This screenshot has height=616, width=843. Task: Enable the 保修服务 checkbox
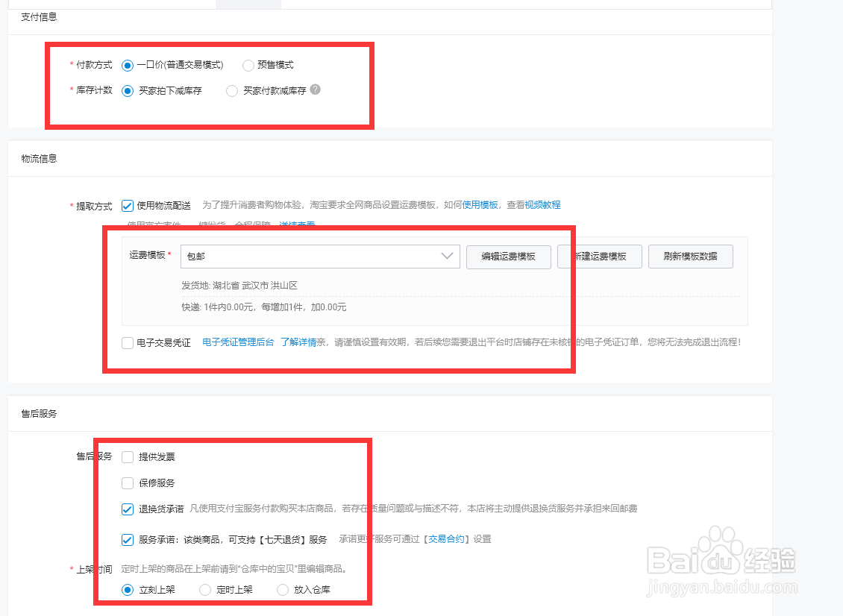(x=128, y=483)
